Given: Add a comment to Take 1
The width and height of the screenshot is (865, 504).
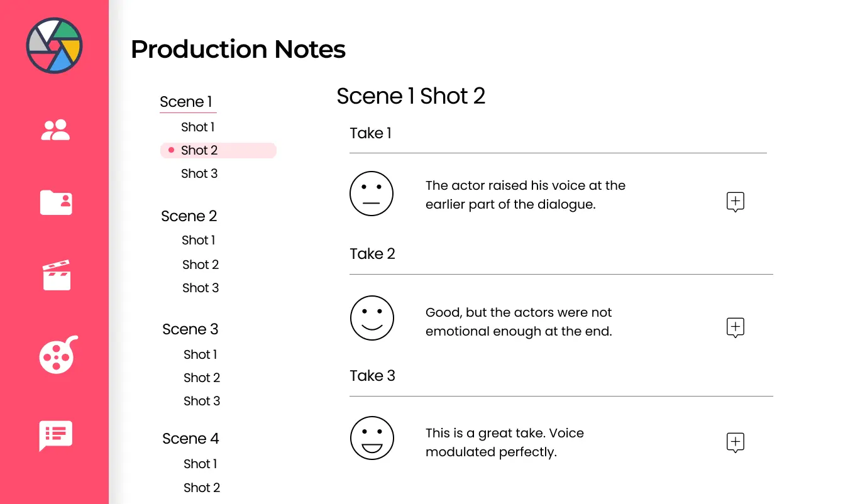Looking at the screenshot, I should tap(735, 202).
